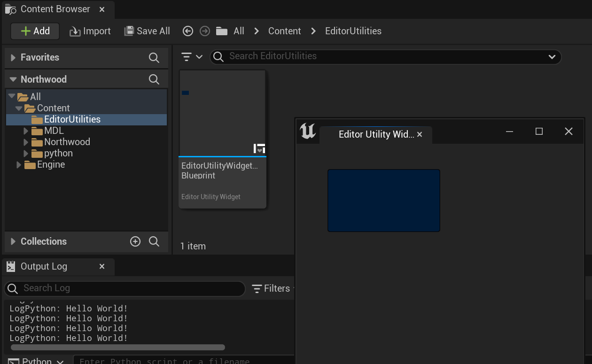The height and width of the screenshot is (364, 592).
Task: Select the EditorUtilities breadcrumb path item
Action: [353, 31]
